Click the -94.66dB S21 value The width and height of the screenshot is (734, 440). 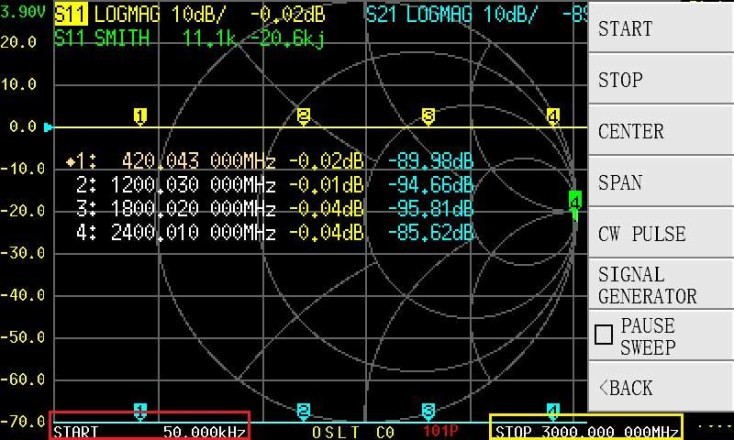(x=431, y=185)
